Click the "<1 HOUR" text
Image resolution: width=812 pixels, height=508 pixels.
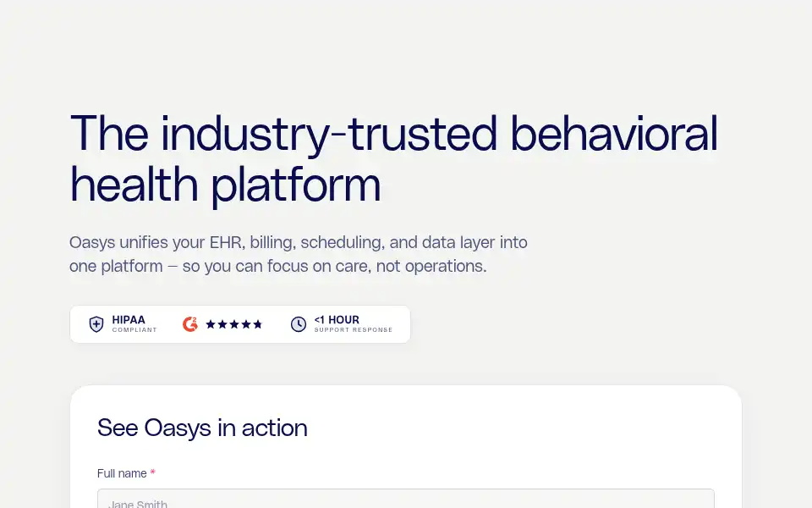[x=337, y=320]
